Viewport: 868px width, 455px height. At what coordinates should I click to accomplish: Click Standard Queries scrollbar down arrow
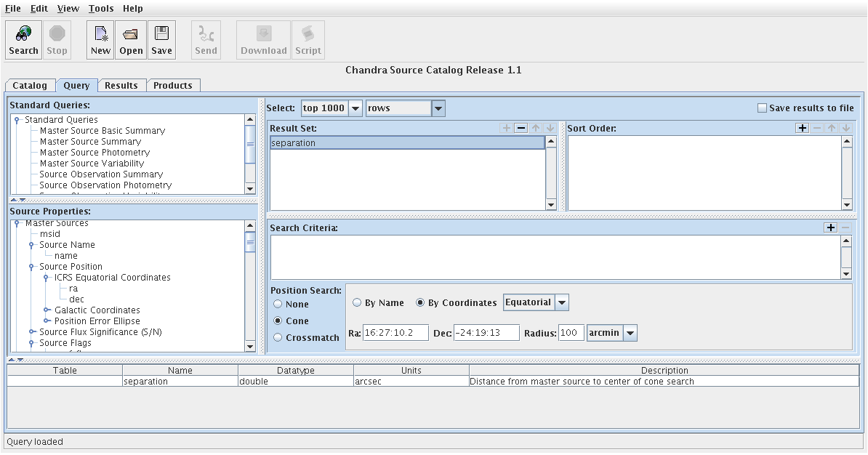coord(250,189)
